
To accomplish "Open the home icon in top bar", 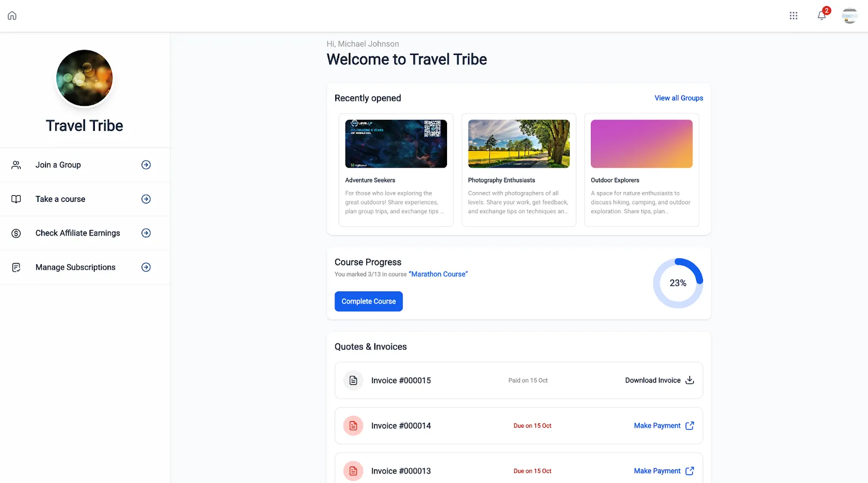I will pyautogui.click(x=12, y=16).
